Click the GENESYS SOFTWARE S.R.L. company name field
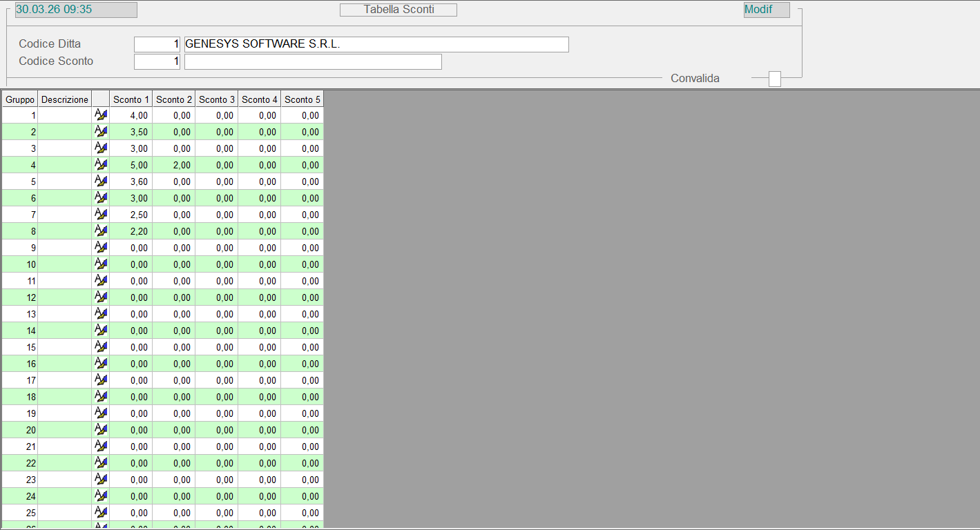The width and height of the screenshot is (980, 530). [x=376, y=44]
